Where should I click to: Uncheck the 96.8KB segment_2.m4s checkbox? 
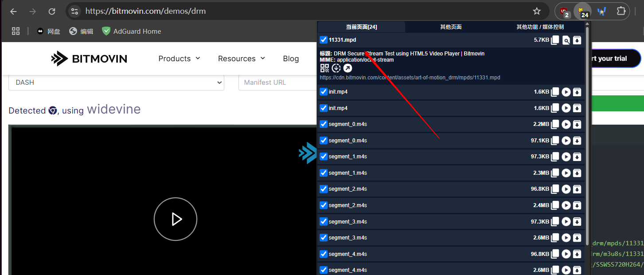tap(324, 189)
